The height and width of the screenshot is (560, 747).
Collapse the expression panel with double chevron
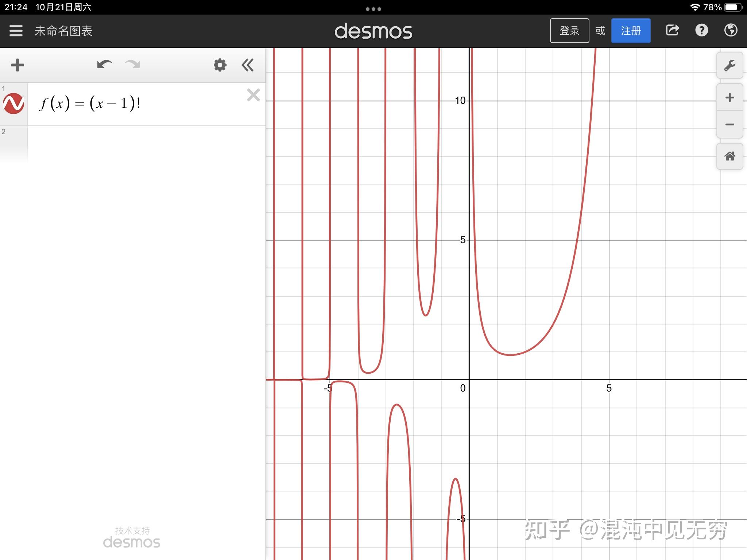[x=247, y=65]
